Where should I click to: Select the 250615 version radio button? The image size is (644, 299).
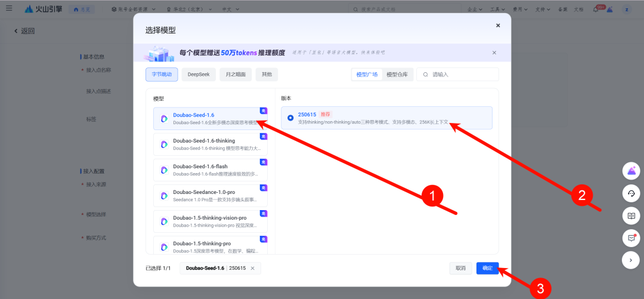point(290,118)
